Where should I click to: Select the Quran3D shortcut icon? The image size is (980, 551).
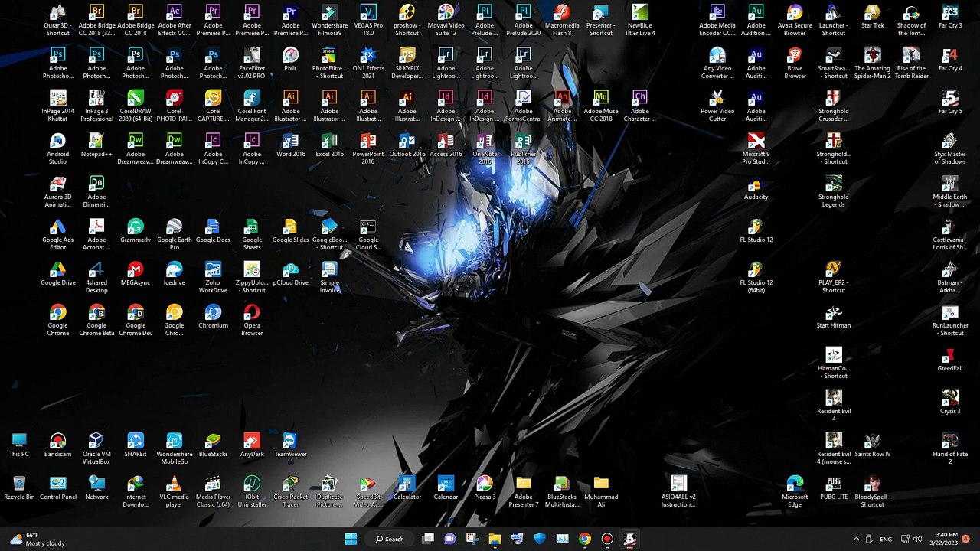pyautogui.click(x=58, y=20)
